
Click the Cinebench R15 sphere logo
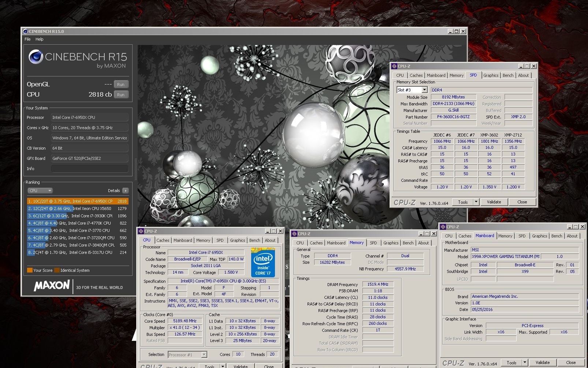[x=36, y=57]
